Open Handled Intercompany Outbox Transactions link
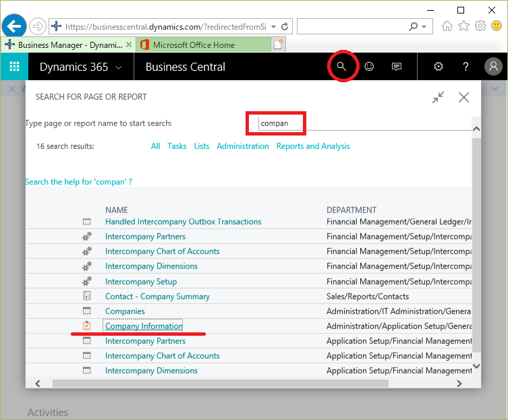Screen dimensions: 508x420 [183, 222]
